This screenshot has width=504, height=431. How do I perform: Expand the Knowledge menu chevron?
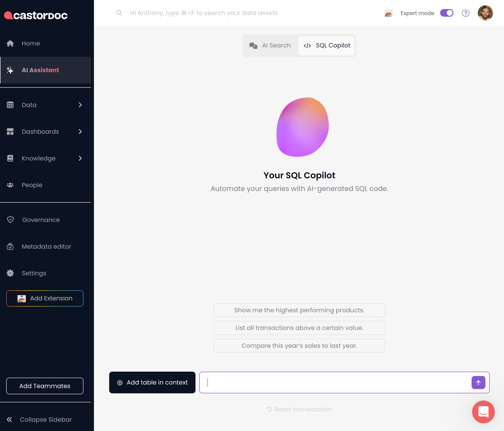click(x=80, y=158)
